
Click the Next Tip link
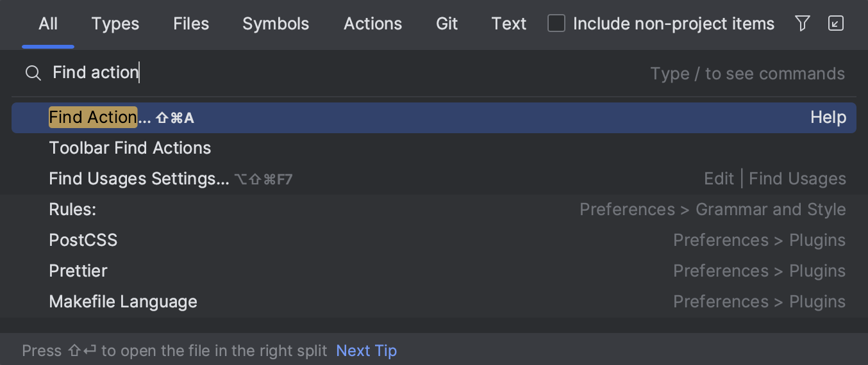pyautogui.click(x=366, y=351)
